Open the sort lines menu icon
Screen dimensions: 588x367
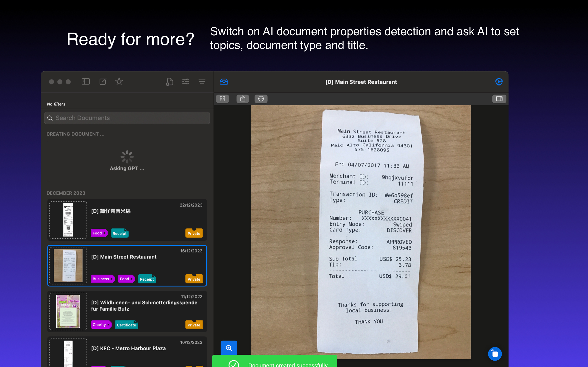coord(202,81)
